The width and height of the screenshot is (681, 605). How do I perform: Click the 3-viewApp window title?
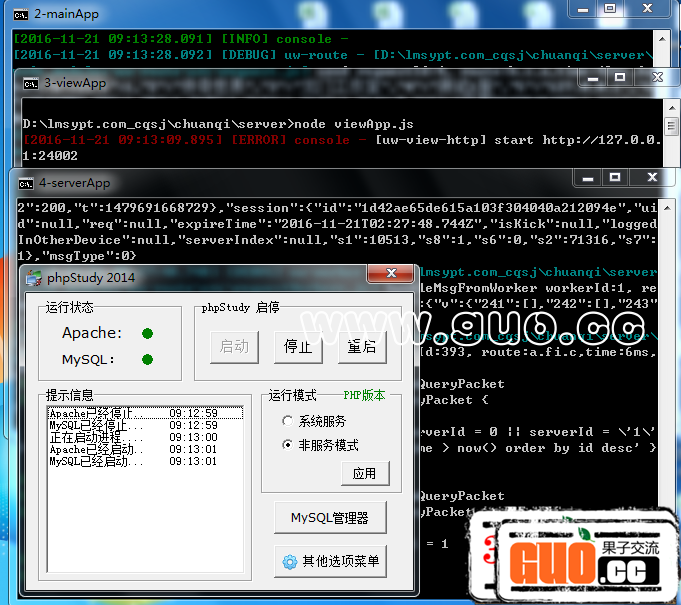[75, 83]
